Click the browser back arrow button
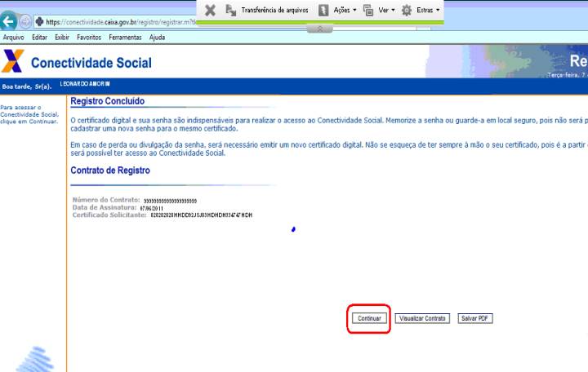 pos(8,22)
